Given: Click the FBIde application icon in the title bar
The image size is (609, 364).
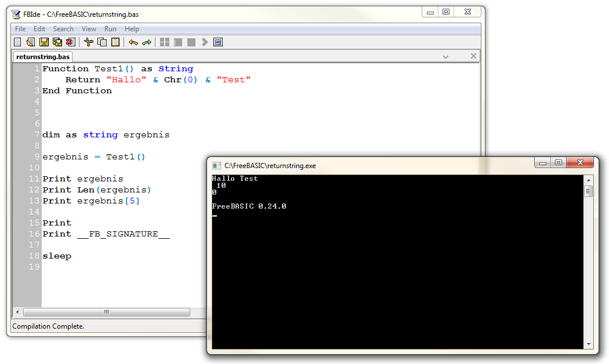Looking at the screenshot, I should coord(16,14).
